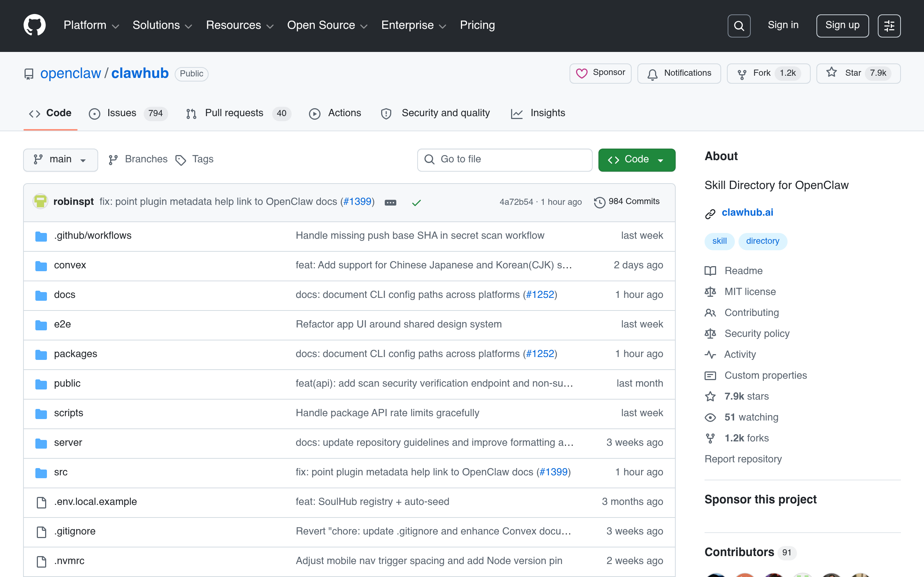
Task: Open the Notifications bell button
Action: pyautogui.click(x=679, y=73)
